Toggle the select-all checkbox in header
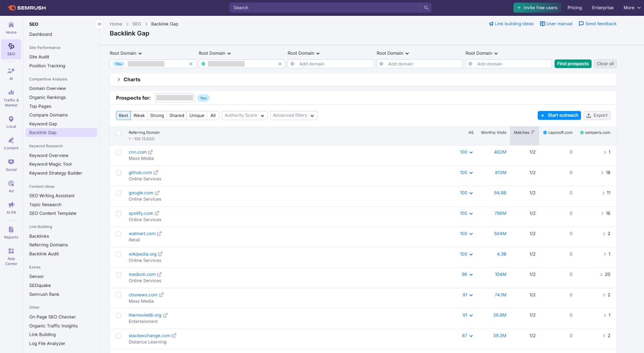This screenshot has height=353, width=644. click(119, 133)
